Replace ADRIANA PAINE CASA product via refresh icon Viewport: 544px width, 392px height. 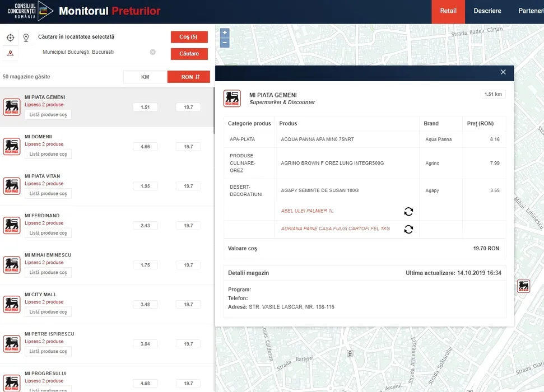pyautogui.click(x=408, y=229)
